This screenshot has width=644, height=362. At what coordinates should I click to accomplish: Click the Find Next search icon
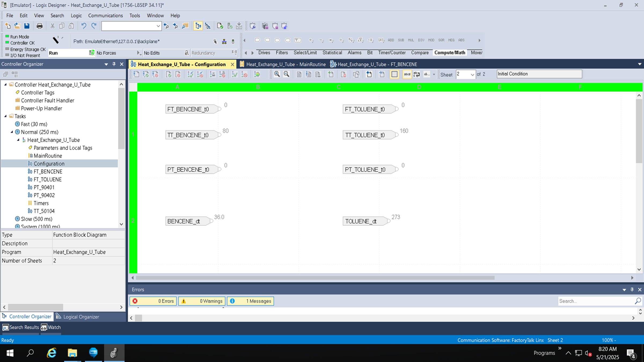(175, 26)
